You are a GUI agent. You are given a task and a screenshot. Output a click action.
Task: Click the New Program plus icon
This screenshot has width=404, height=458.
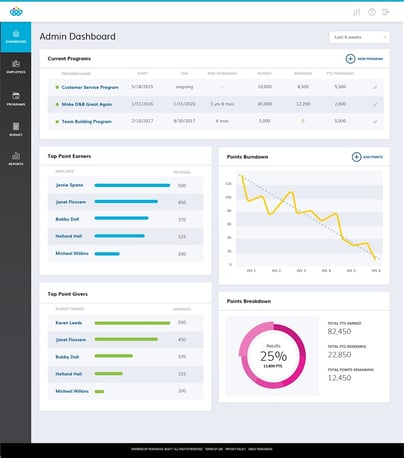(350, 59)
